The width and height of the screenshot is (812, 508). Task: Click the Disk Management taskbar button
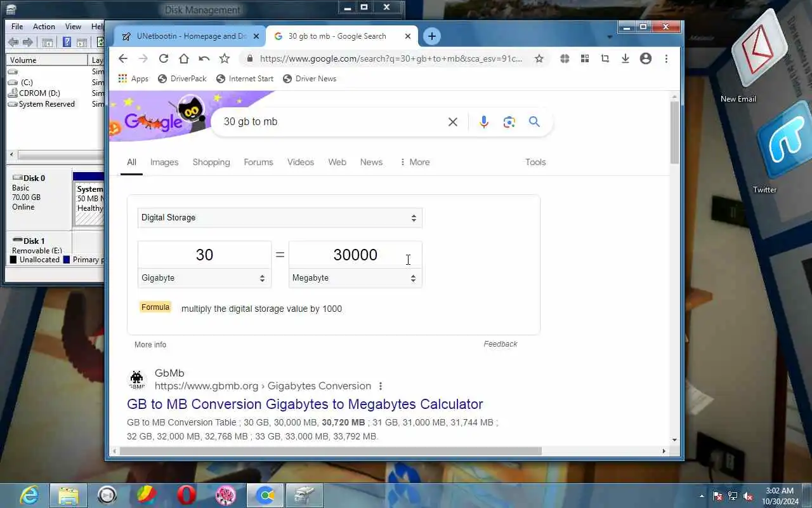pos(304,495)
